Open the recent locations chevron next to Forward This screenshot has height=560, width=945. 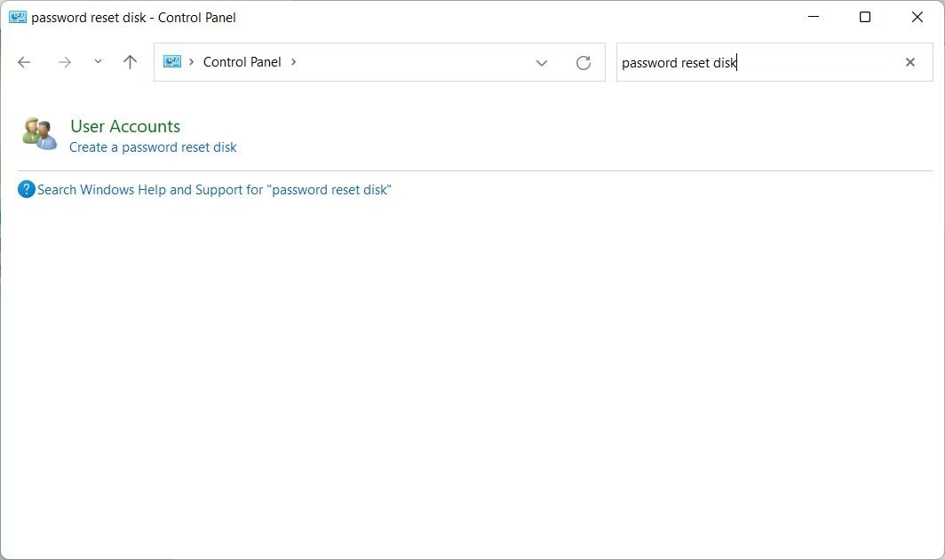click(x=98, y=62)
